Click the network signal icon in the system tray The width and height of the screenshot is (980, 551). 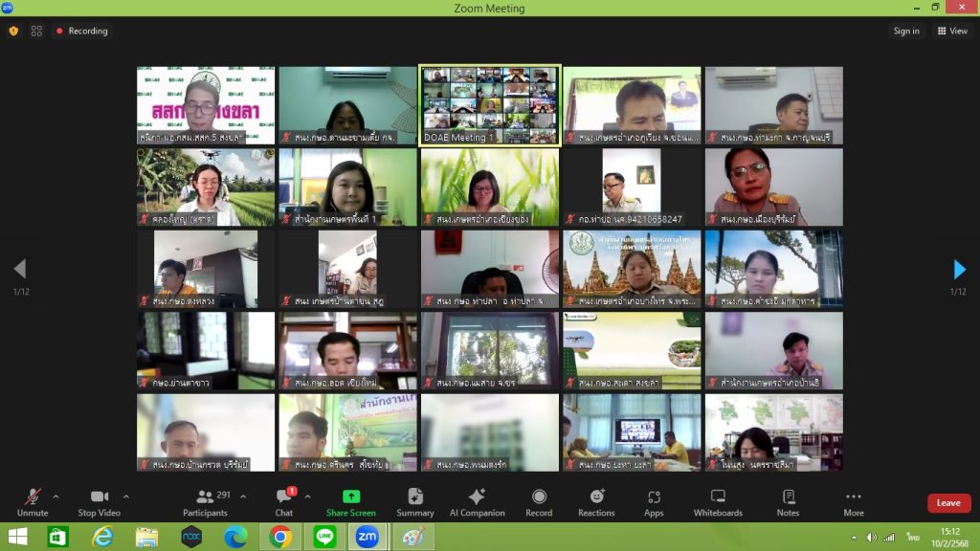click(x=889, y=538)
